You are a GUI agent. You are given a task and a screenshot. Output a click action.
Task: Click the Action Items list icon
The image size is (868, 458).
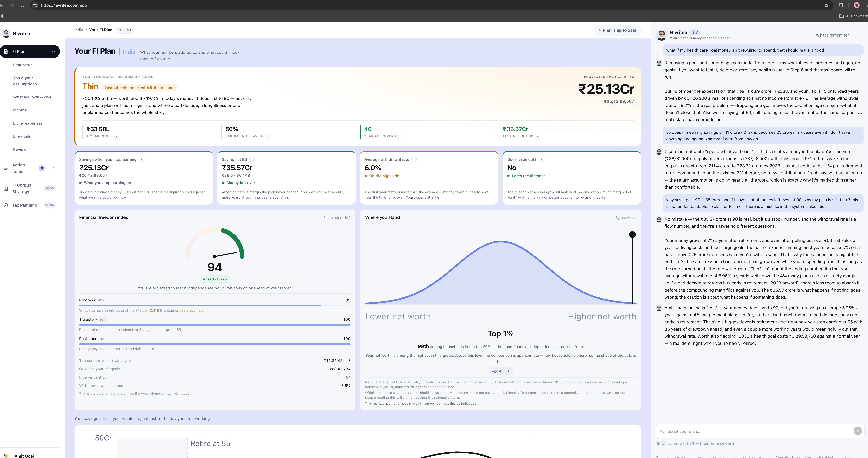coord(5,168)
